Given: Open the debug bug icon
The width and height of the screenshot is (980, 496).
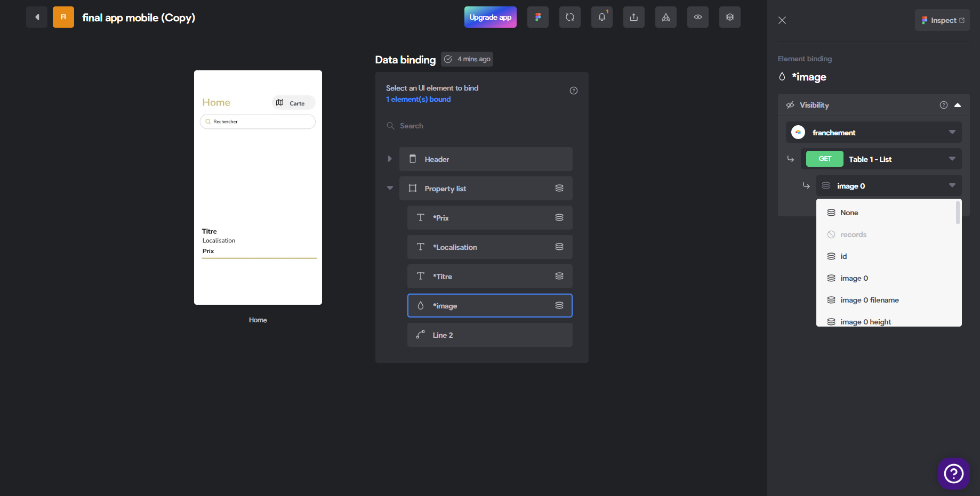Looking at the screenshot, I should click(730, 17).
